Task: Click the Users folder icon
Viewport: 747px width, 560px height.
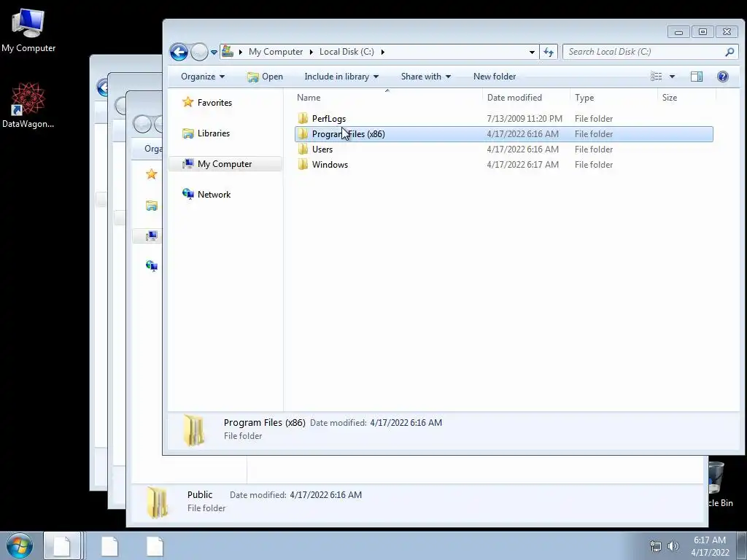Action: (303, 149)
